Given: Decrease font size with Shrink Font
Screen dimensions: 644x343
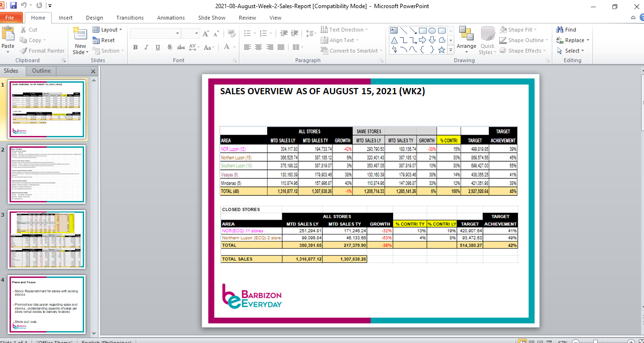Looking at the screenshot, I should pyautogui.click(x=217, y=33).
